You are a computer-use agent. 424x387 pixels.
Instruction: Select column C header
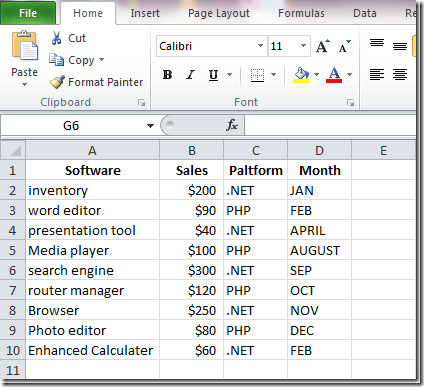pos(256,150)
